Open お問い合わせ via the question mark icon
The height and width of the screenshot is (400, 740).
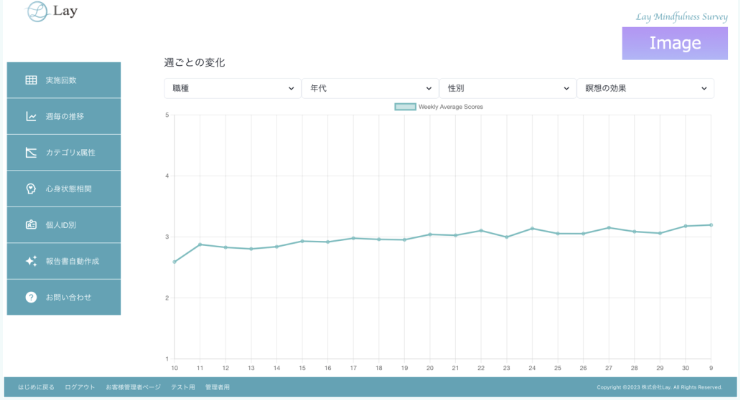point(31,297)
